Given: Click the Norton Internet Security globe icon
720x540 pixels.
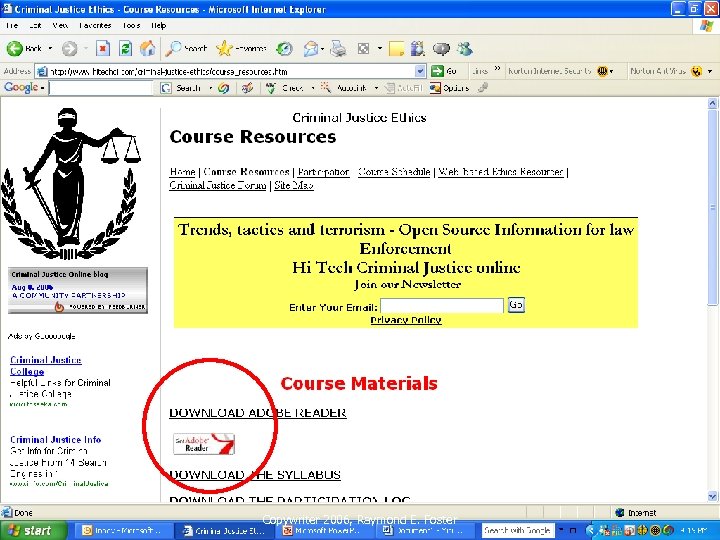Looking at the screenshot, I should coord(602,71).
